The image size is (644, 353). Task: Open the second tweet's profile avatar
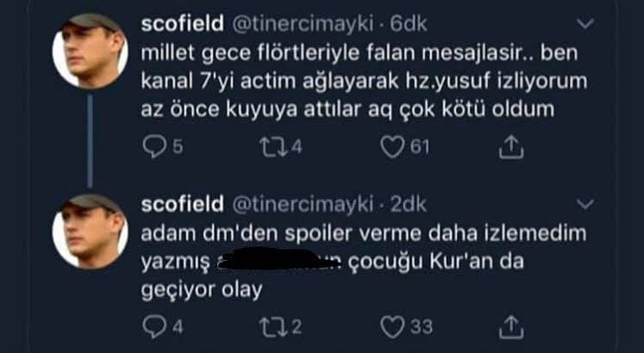coord(91,230)
